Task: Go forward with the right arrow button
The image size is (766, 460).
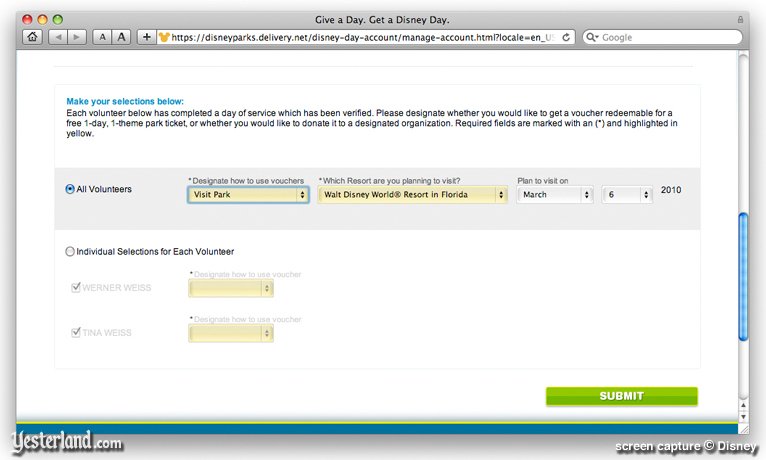Action: point(77,37)
